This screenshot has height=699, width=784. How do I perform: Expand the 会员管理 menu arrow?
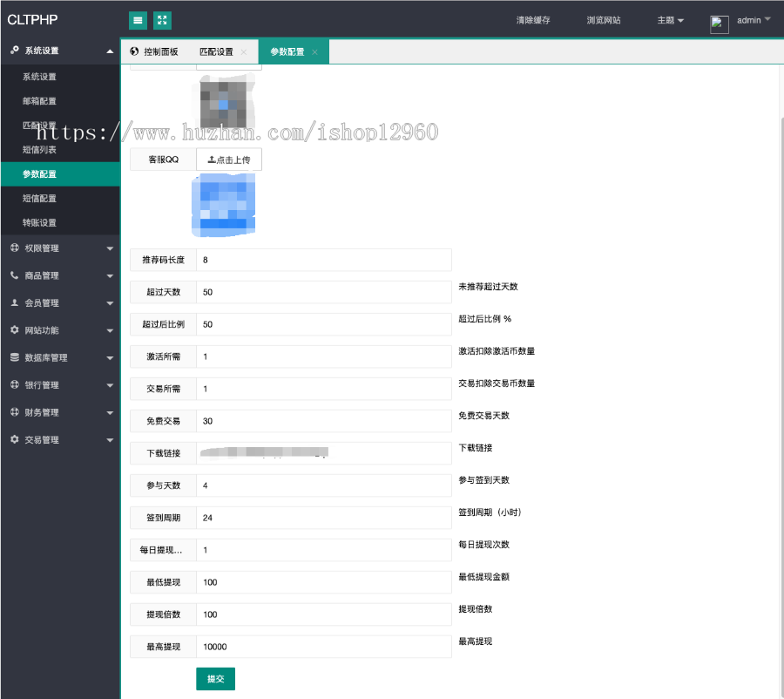coord(110,303)
